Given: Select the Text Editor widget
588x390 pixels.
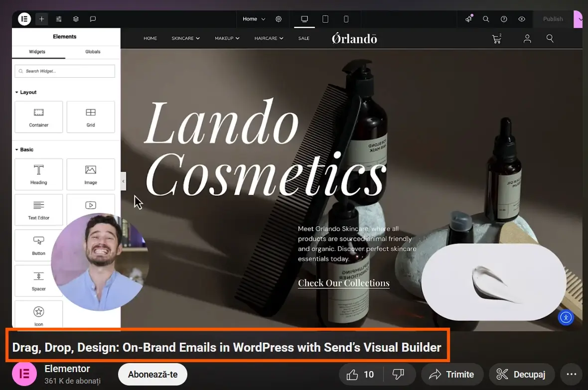Looking at the screenshot, I should 39,210.
